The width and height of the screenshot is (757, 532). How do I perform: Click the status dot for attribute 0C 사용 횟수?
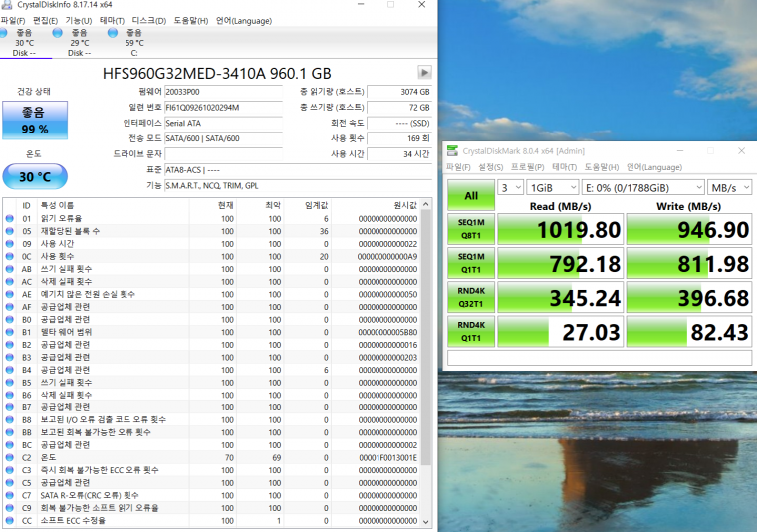10,256
